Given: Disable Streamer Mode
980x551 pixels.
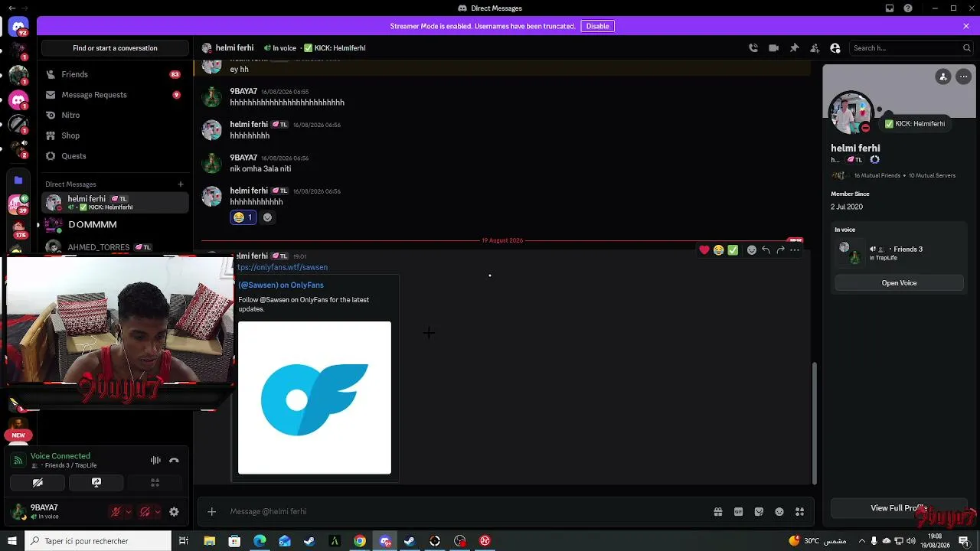Looking at the screenshot, I should pos(597,26).
